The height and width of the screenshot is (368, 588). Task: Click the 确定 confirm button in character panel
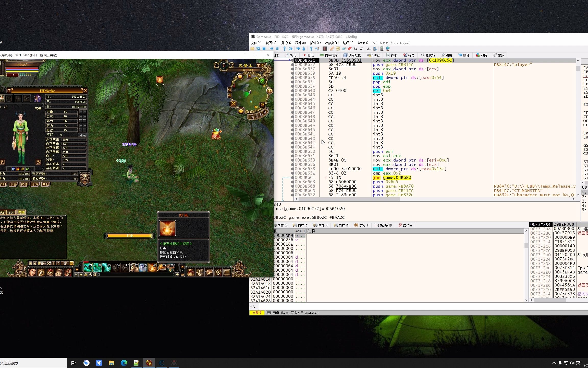[83, 135]
